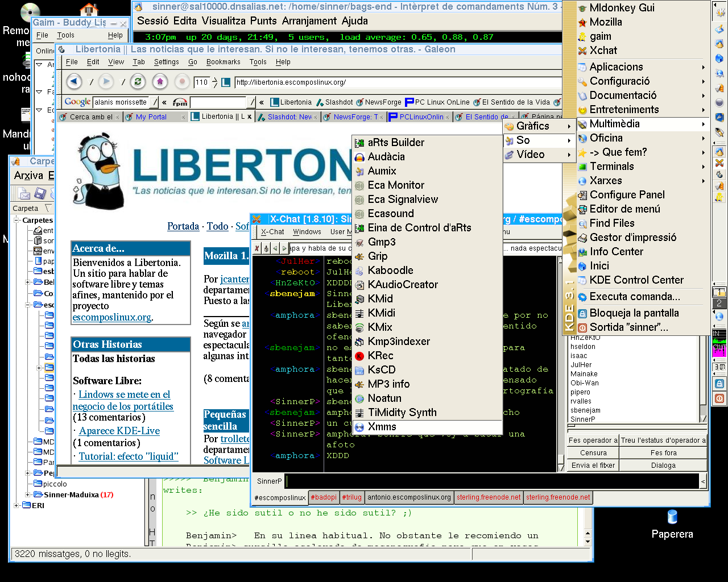This screenshot has height=582, width=728.
Task: Click the Fes fora button in X-Chat
Action: (663, 453)
